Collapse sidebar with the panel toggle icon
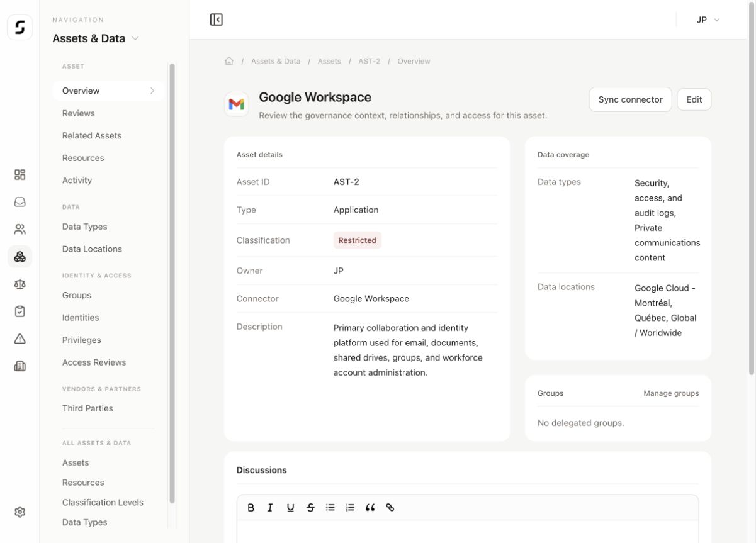The width and height of the screenshot is (756, 543). pos(217,20)
